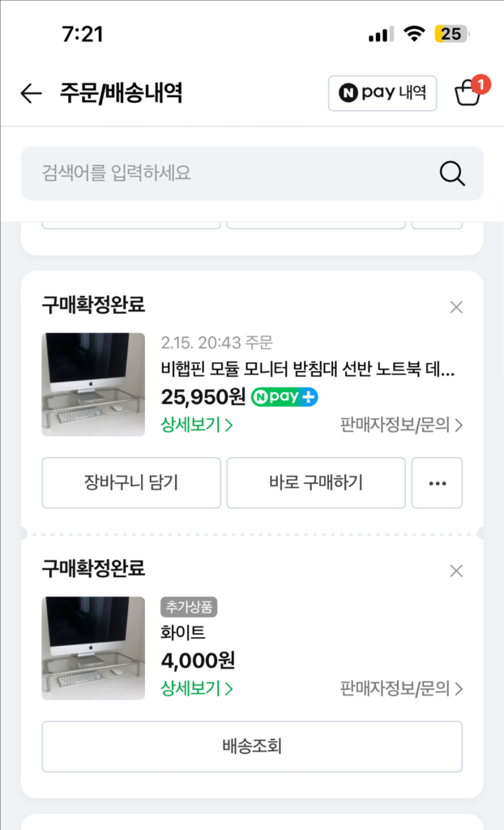This screenshot has width=504, height=830.
Task: Tap the battery indicator showing 25
Action: [x=451, y=34]
